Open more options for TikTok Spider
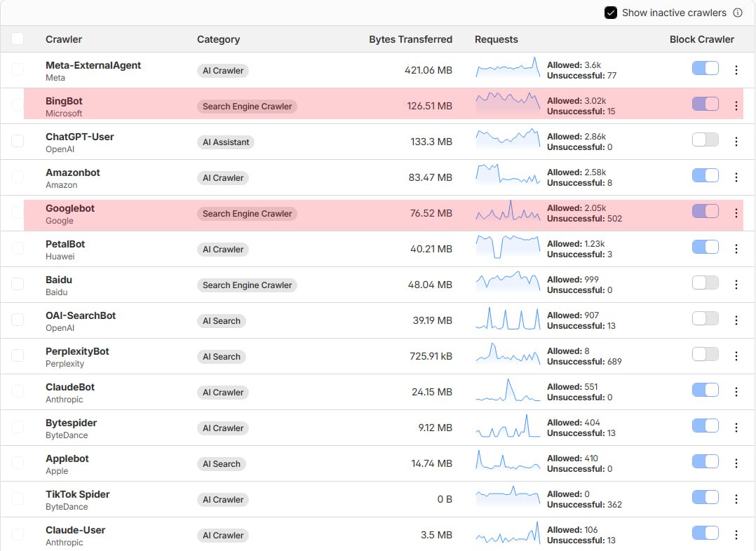 (x=736, y=499)
